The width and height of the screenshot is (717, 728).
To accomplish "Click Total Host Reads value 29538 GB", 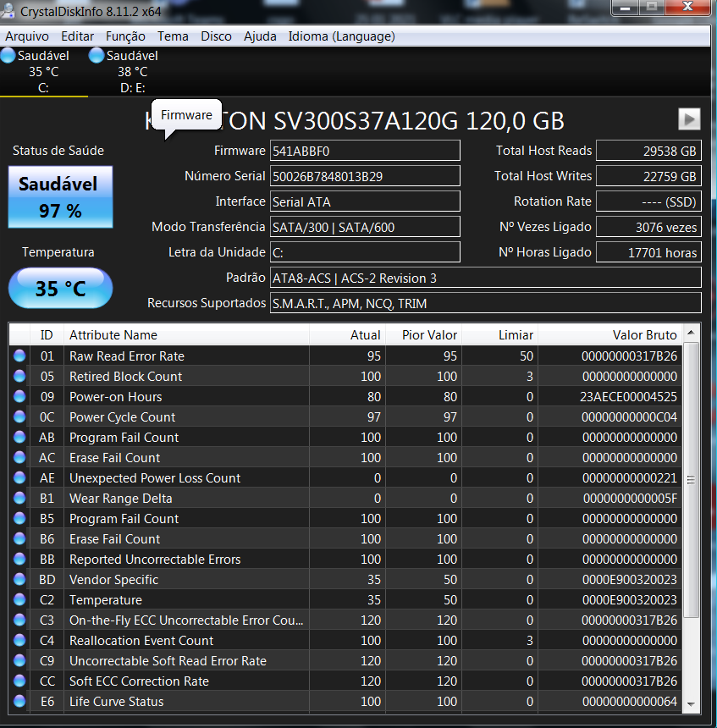I will 648,151.
